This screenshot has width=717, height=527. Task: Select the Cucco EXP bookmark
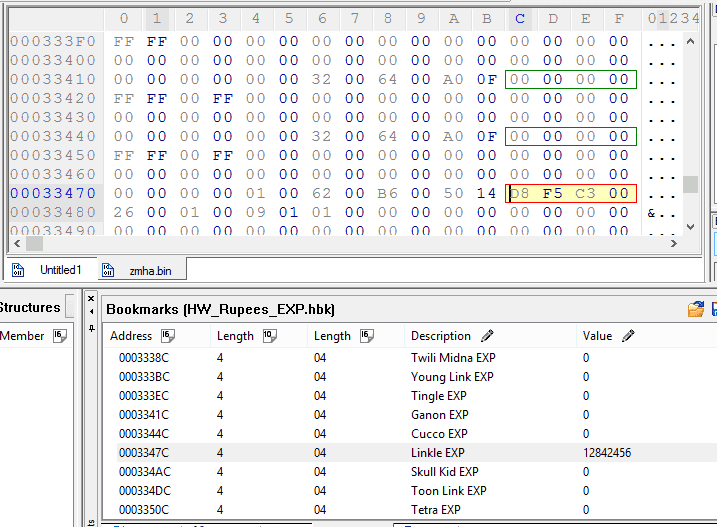pyautogui.click(x=409, y=434)
